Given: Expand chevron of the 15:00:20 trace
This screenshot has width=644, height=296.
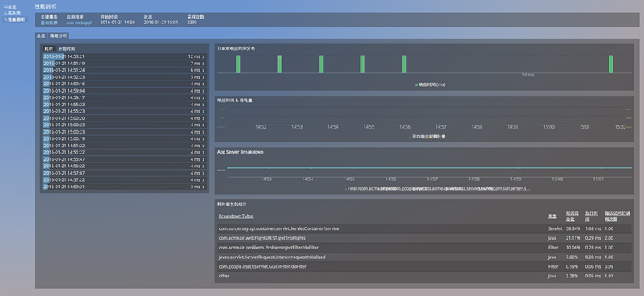Looking at the screenshot, I should pos(204,118).
